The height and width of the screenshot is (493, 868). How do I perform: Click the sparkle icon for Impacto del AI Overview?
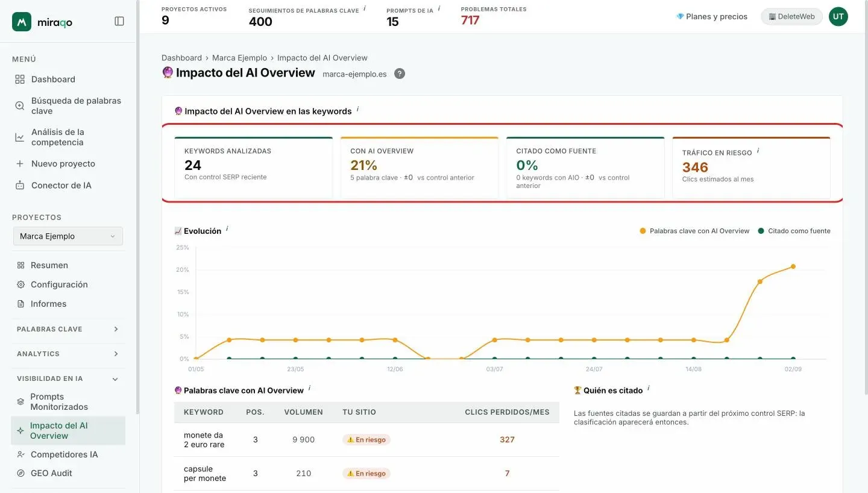pyautogui.click(x=20, y=431)
